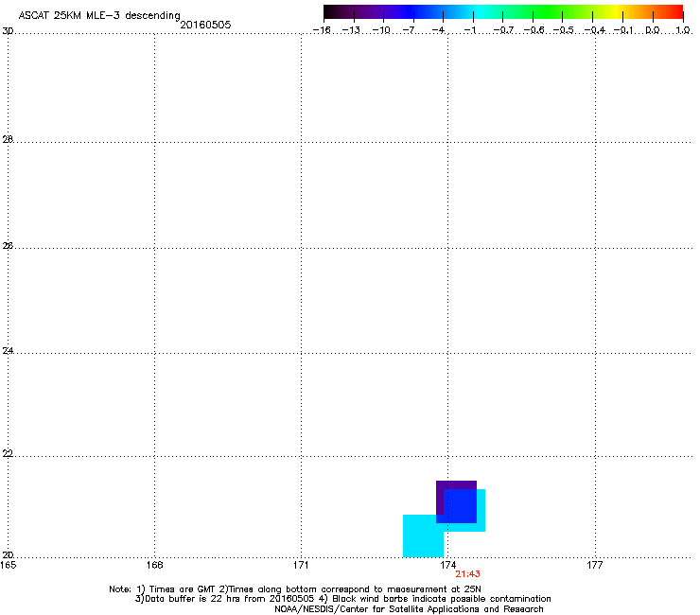The image size is (700, 615).
Task: Click the "Times are GMT" note
Action: tap(183, 589)
